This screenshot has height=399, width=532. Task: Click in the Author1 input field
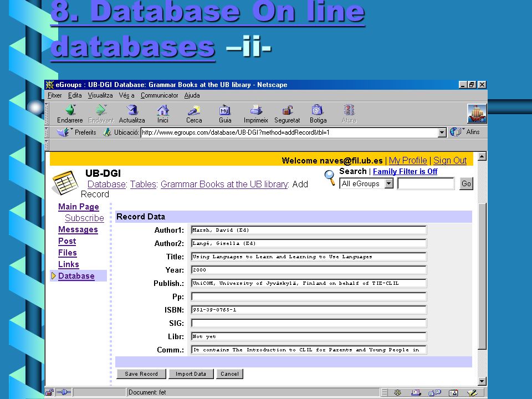[x=309, y=230]
